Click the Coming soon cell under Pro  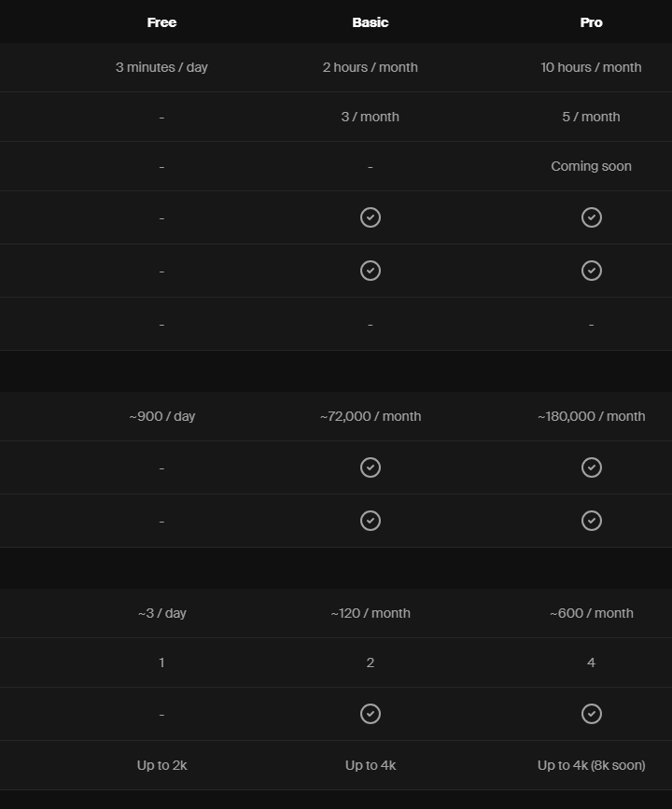591,166
